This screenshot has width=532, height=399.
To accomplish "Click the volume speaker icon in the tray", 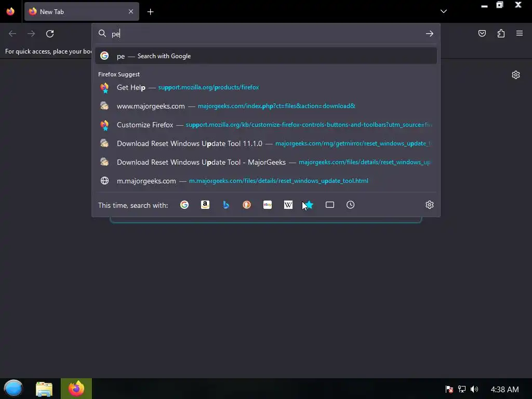I will [474, 389].
